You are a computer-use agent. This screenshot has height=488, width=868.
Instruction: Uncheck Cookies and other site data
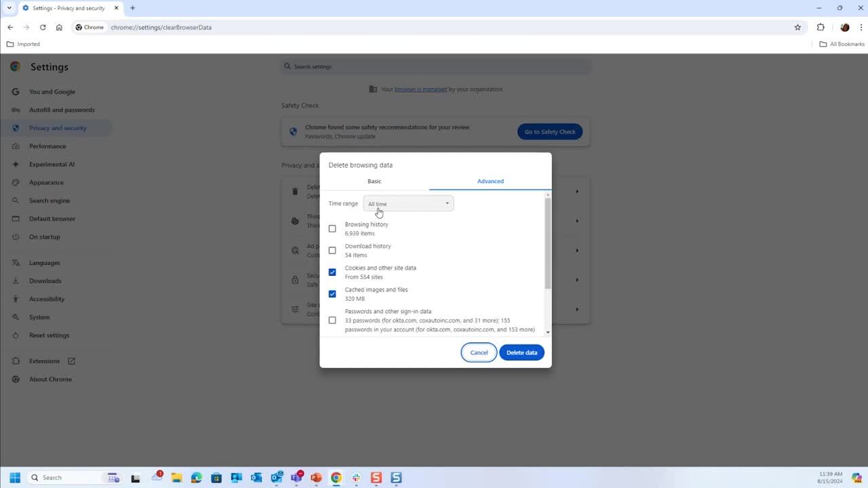tap(332, 272)
